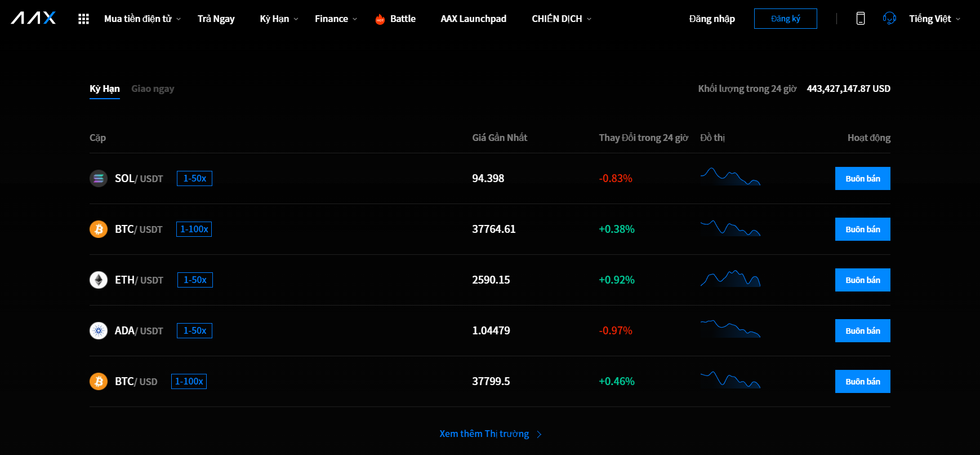Click the Battle fire icon
The width and height of the screenshot is (980, 455).
click(380, 19)
